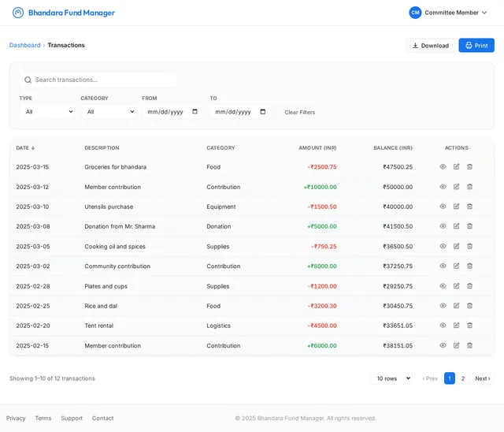Image resolution: width=504 pixels, height=432 pixels.
Task: Open the Contact footer link
Action: click(102, 418)
